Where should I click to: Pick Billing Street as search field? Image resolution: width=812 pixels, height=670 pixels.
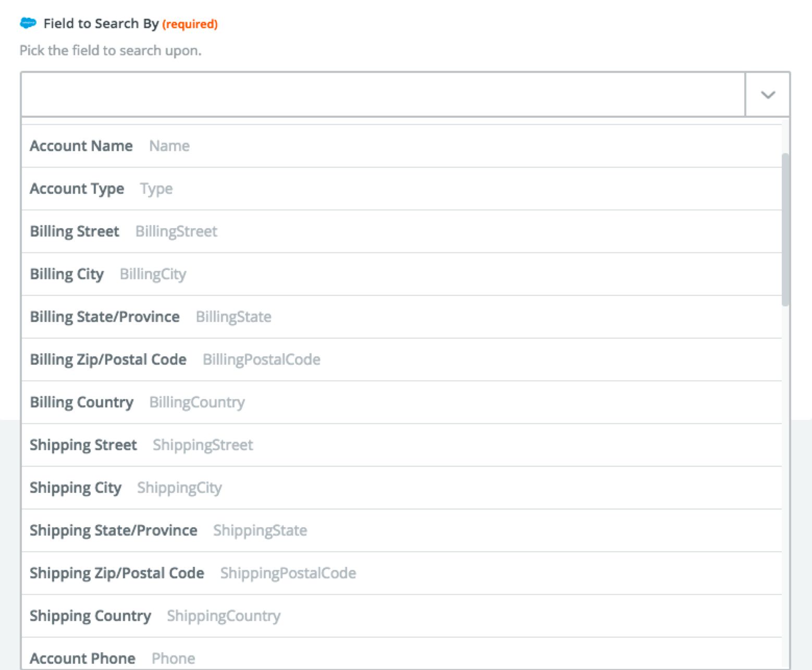(75, 231)
